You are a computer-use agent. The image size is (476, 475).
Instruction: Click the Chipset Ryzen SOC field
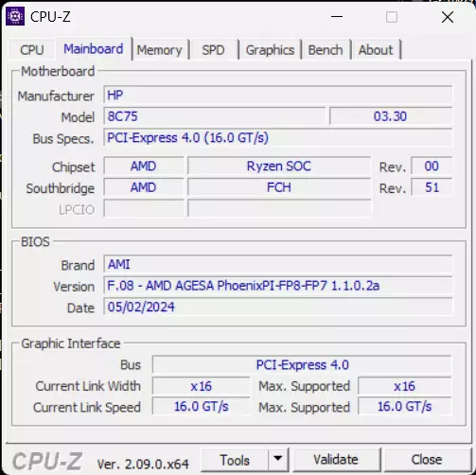[x=279, y=166]
